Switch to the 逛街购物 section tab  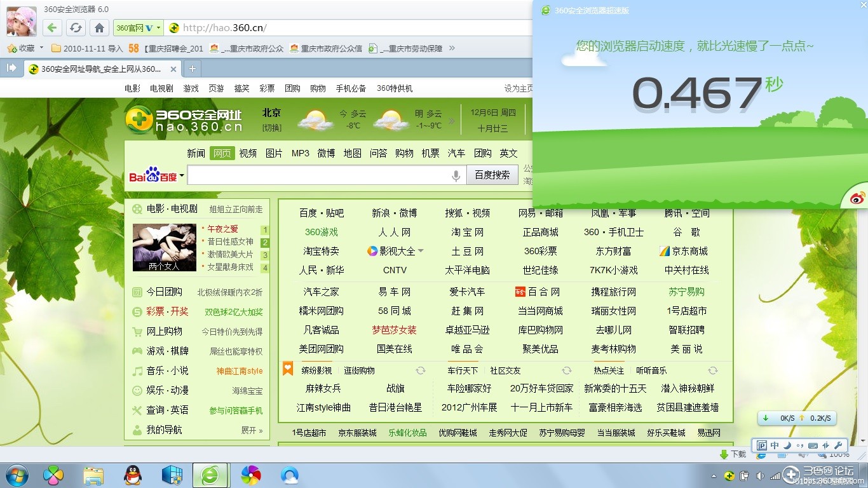tap(359, 370)
